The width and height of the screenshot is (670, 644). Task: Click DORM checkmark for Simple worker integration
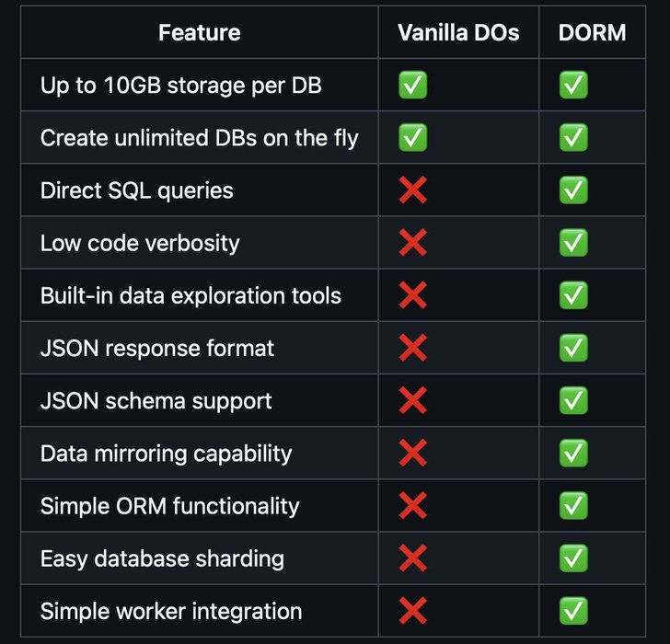pos(573,611)
